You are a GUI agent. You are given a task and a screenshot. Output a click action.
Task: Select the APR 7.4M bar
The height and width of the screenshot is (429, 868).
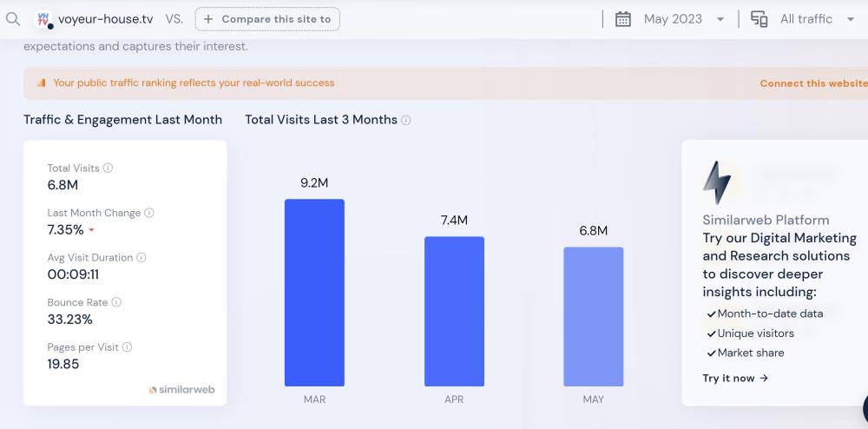(x=454, y=311)
